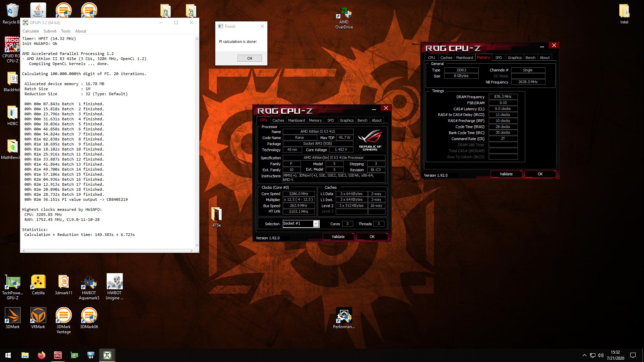Open GPUPI Calculate menu
This screenshot has width=644, height=362.
(x=31, y=31)
